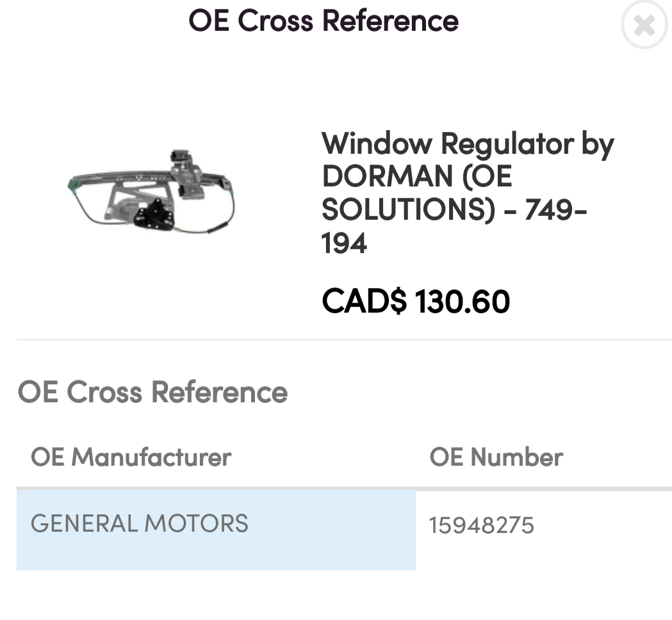Click the OE Cross Reference dialog title
Viewport: 672px width, 620px height.
[324, 21]
